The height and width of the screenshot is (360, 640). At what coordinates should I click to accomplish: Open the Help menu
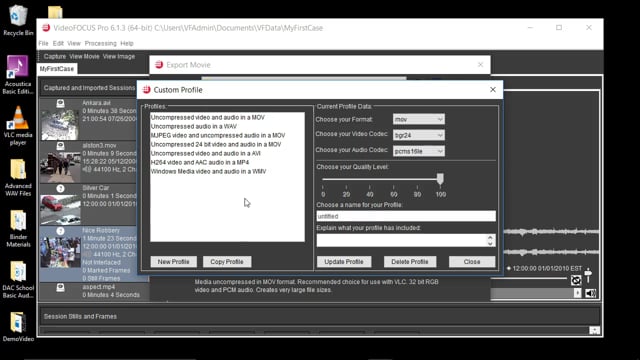(127, 43)
